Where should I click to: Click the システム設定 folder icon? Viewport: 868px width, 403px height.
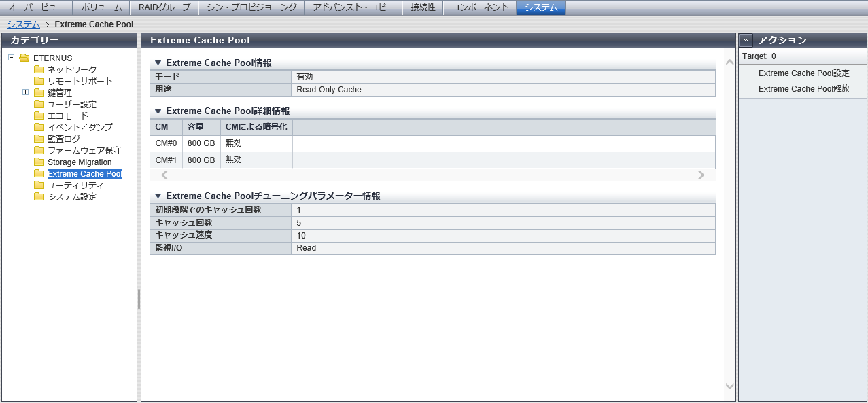(x=39, y=197)
